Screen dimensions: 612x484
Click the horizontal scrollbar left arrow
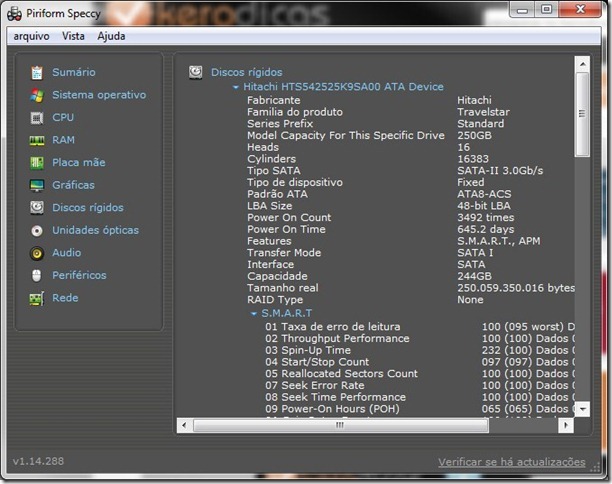coord(184,425)
